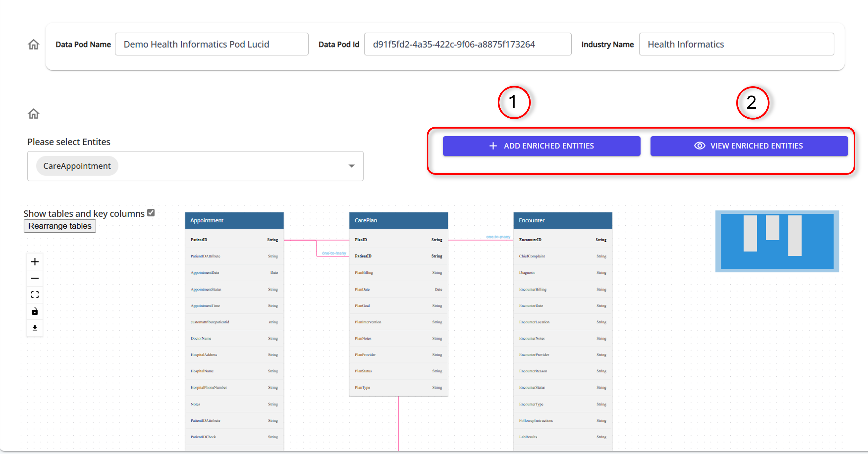Click AppointmentDate row in Appointment table
Image resolution: width=868 pixels, height=454 pixels.
234,273
